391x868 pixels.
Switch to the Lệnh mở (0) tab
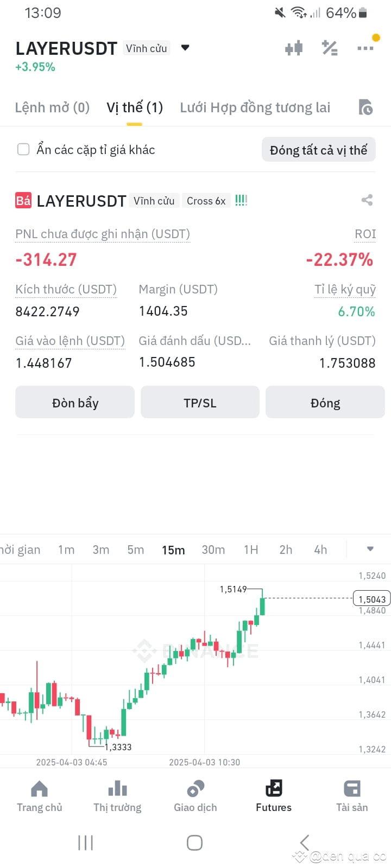tap(52, 107)
